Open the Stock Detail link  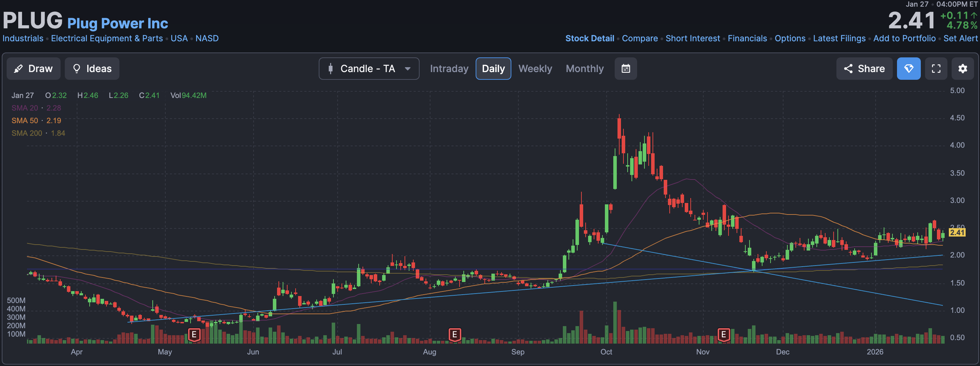coord(590,38)
